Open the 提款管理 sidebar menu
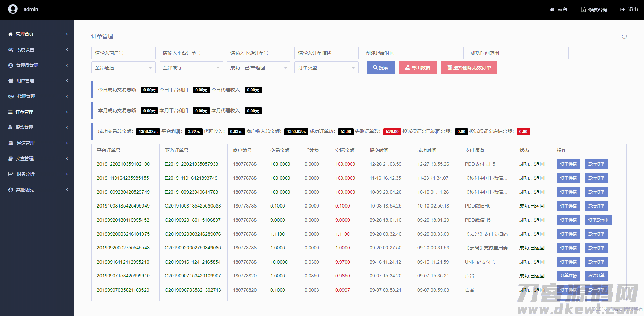Screen dimensions: 644x316 click(37, 127)
